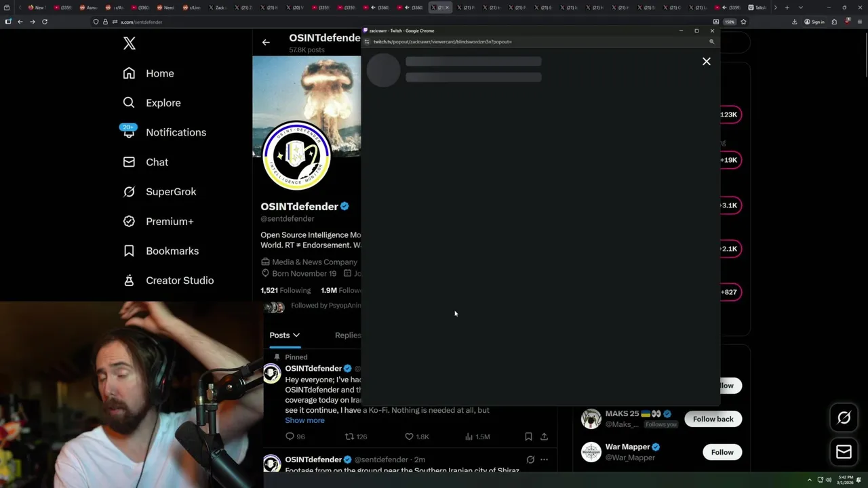Open the @sentdefender handle on the 2m post

tap(381, 460)
